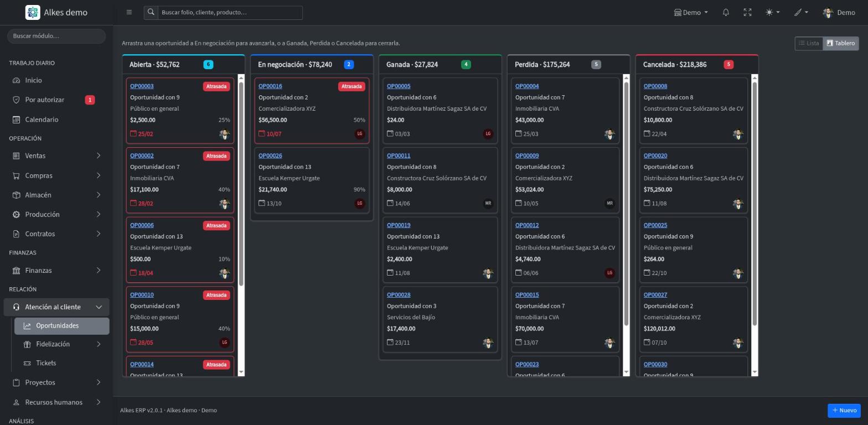Expand the Ventas menu

pyautogui.click(x=56, y=156)
